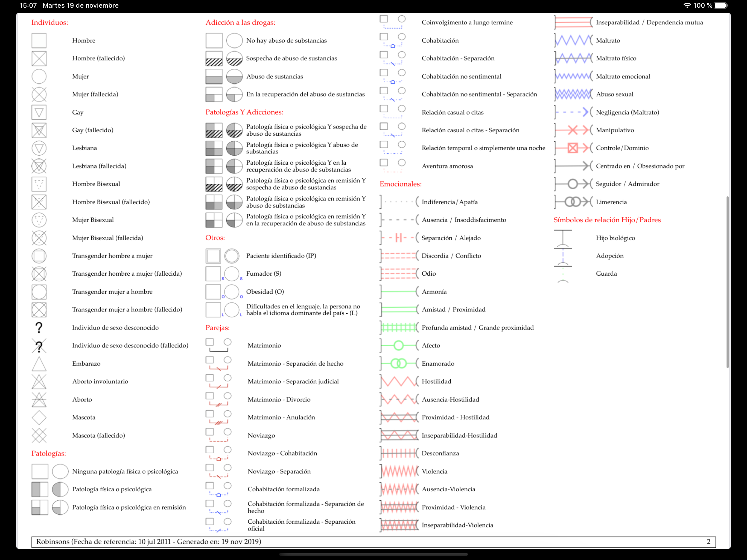Tap the Mujer (fallecida) crossed circle symbol
The width and height of the screenshot is (747, 560).
tap(39, 94)
